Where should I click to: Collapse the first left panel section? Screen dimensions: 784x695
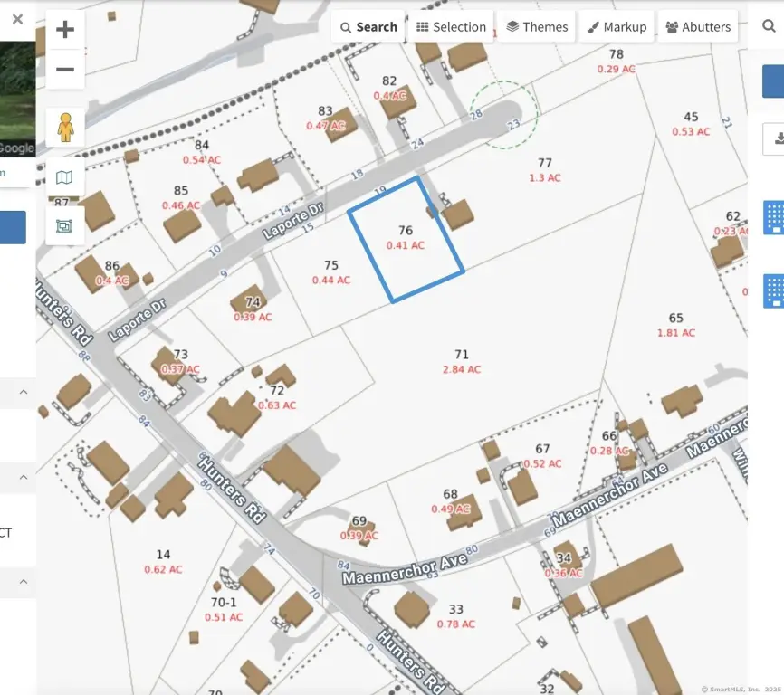click(x=24, y=393)
